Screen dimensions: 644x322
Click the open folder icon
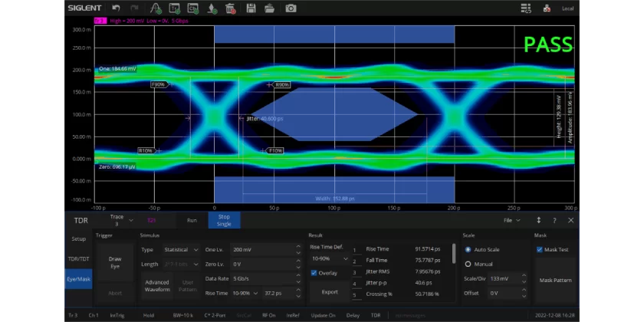point(270,8)
